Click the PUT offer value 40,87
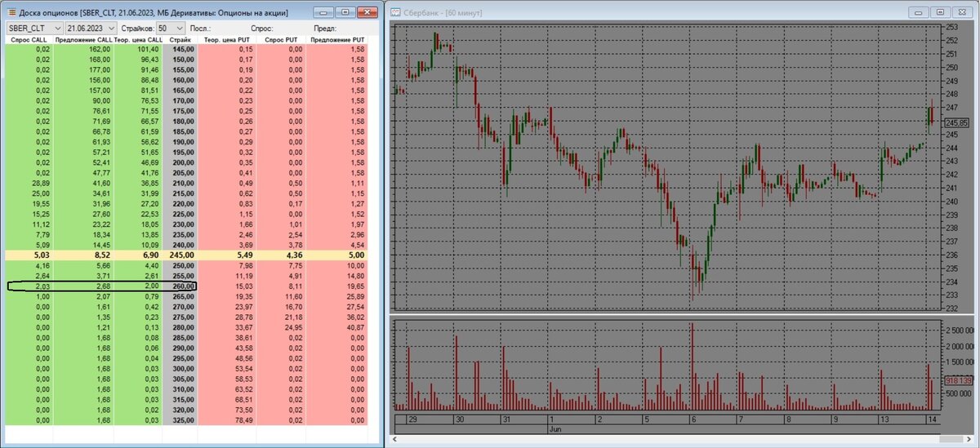Screen dimensions: 980x448 354,328
